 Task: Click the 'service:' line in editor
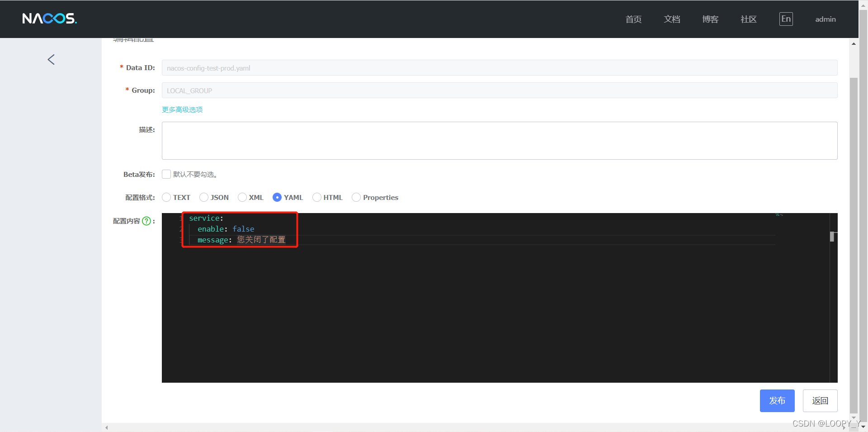click(x=206, y=218)
